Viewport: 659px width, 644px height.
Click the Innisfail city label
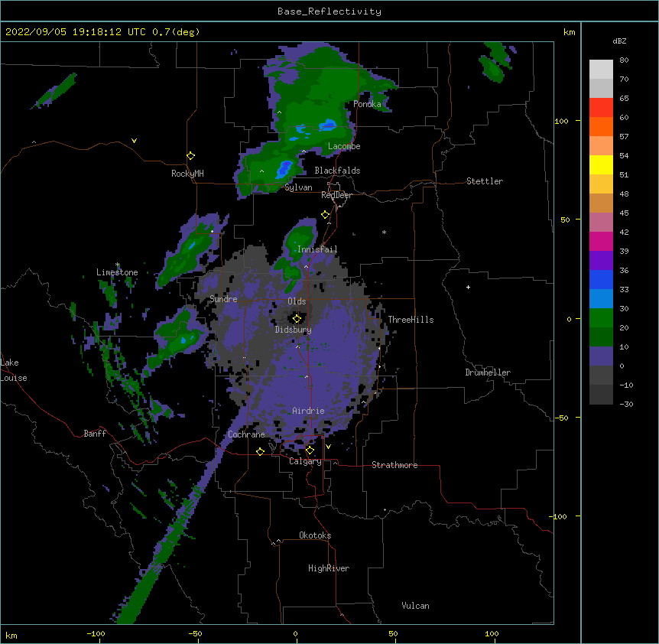pyautogui.click(x=317, y=249)
